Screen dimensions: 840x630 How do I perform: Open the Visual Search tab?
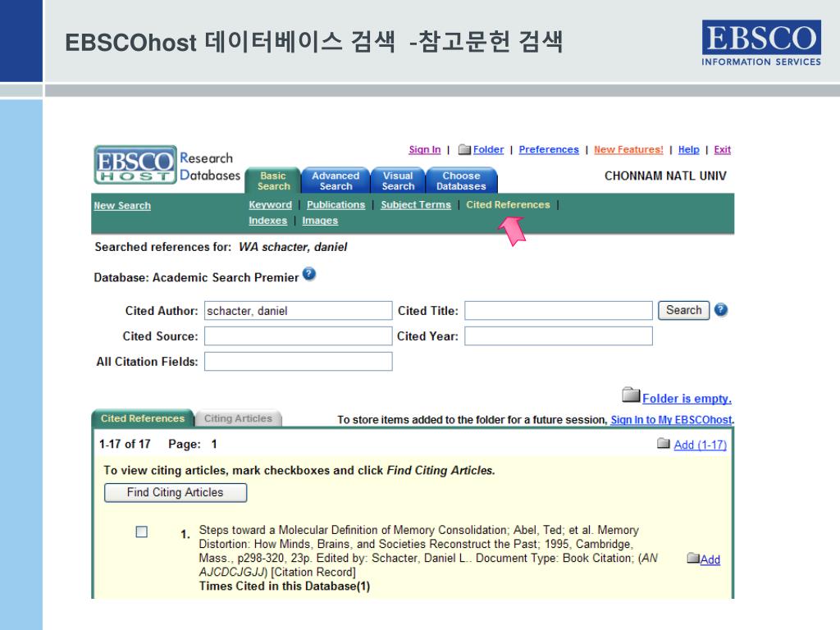pos(398,180)
